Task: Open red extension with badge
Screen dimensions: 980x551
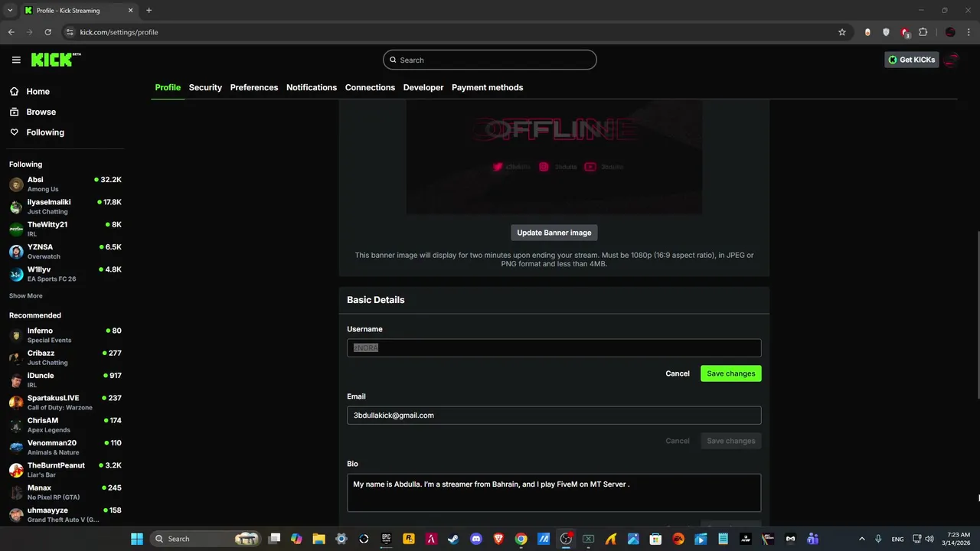Action: click(x=905, y=32)
